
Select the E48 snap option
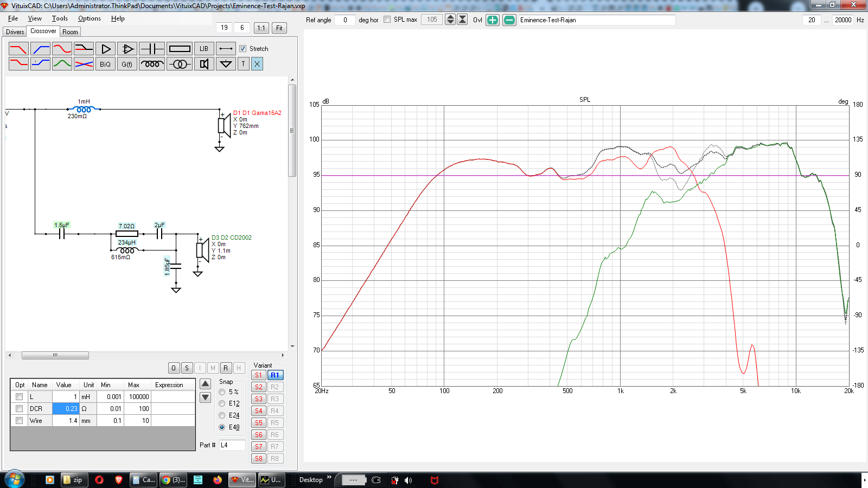tap(222, 428)
